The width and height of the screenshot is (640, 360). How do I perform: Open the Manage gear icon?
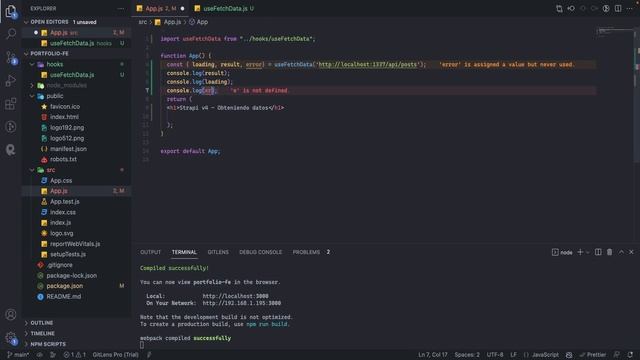click(x=11, y=338)
